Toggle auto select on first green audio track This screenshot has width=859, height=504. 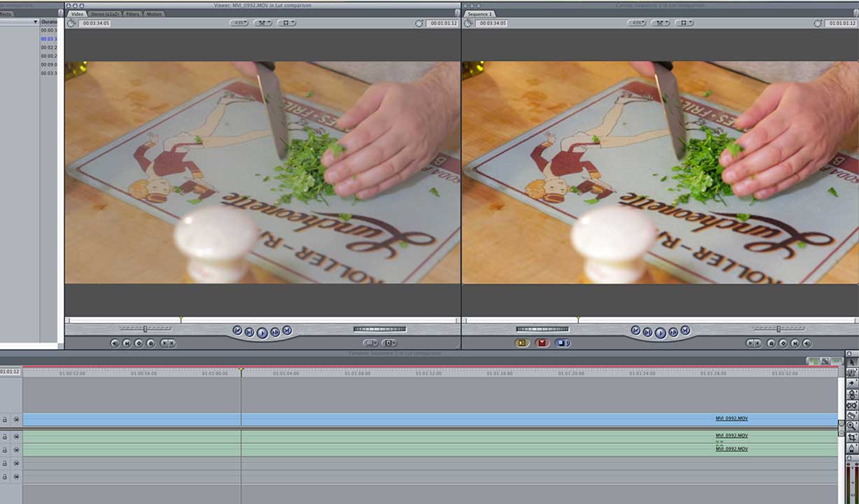click(x=16, y=436)
